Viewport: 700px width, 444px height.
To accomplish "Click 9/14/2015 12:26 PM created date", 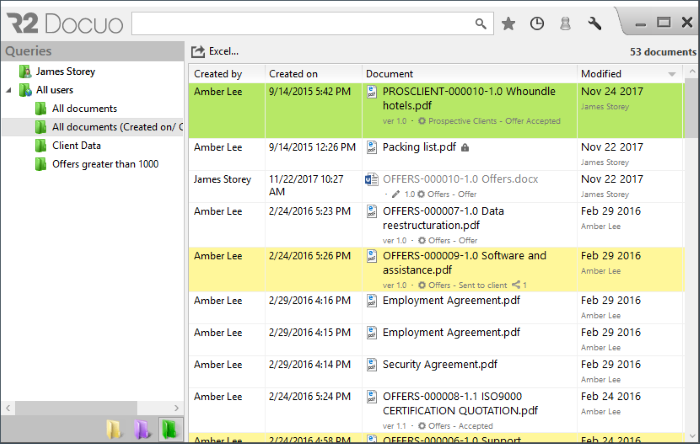I will tap(312, 147).
